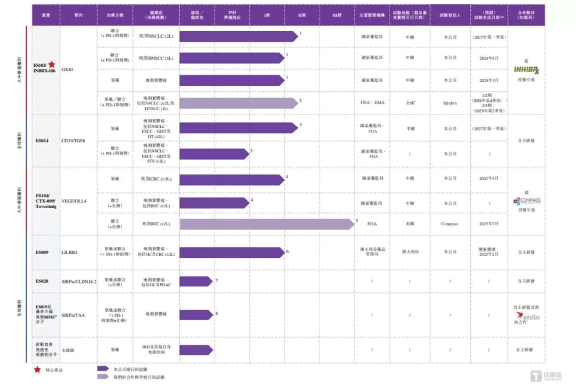The image size is (576, 392).
Task: Click the 資產 column header
Action: (46, 15)
